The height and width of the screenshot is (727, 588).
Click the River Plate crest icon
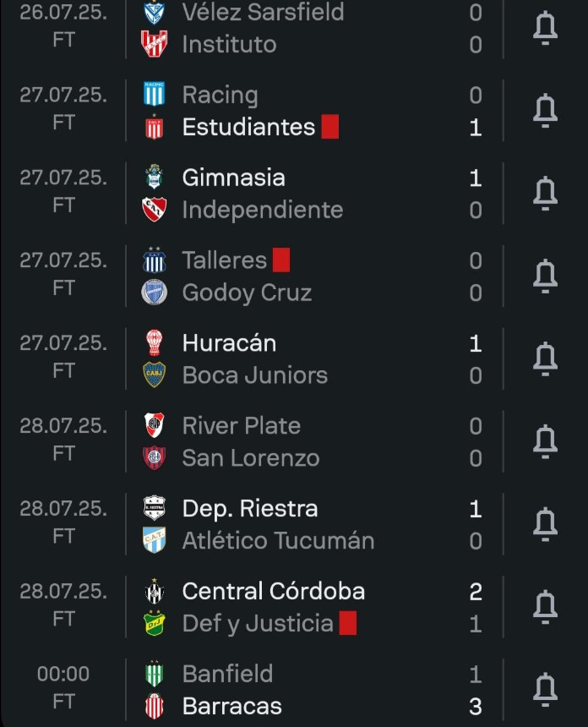pos(154,425)
